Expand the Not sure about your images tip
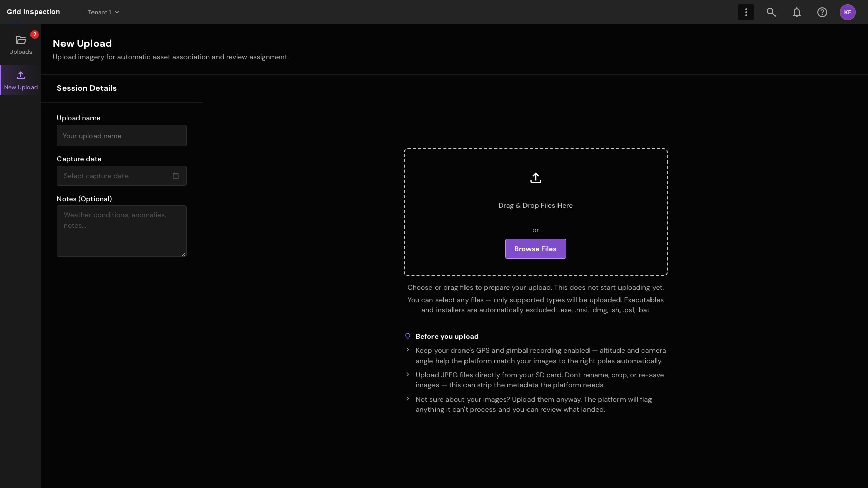The width and height of the screenshot is (868, 488). (x=407, y=399)
